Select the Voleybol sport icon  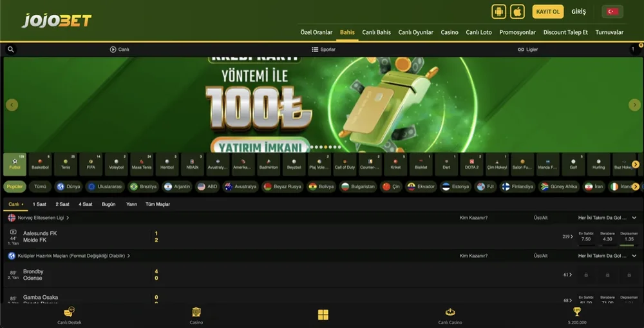tap(116, 164)
